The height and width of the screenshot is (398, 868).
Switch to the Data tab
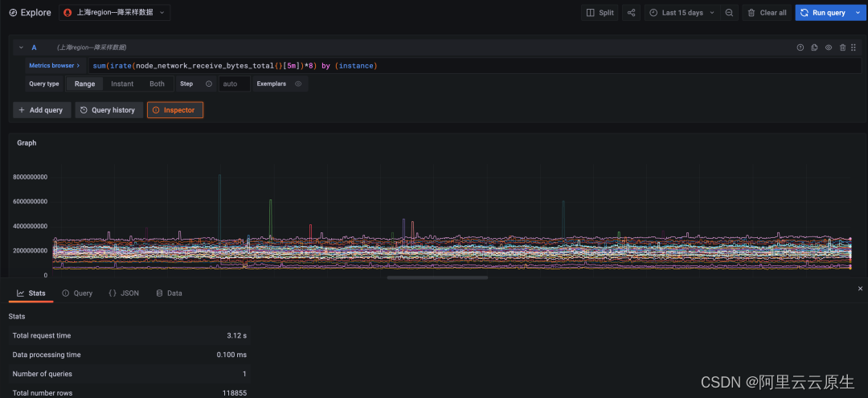pyautogui.click(x=170, y=293)
